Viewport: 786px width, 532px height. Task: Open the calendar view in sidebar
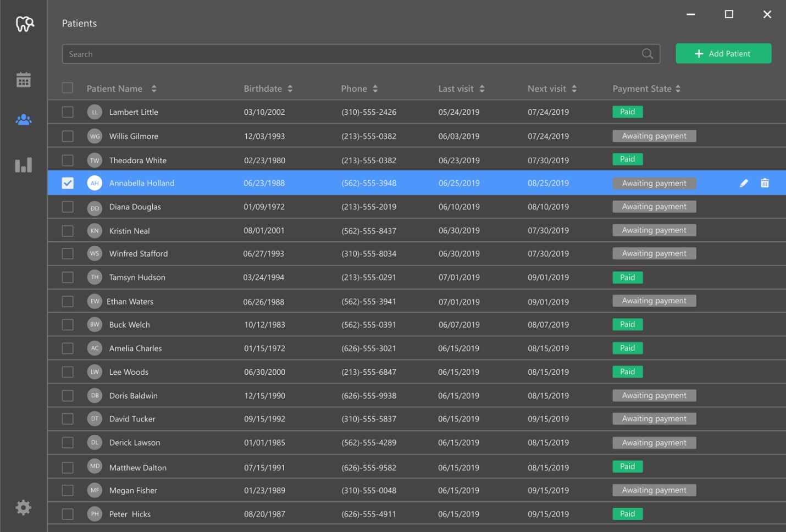(23, 80)
